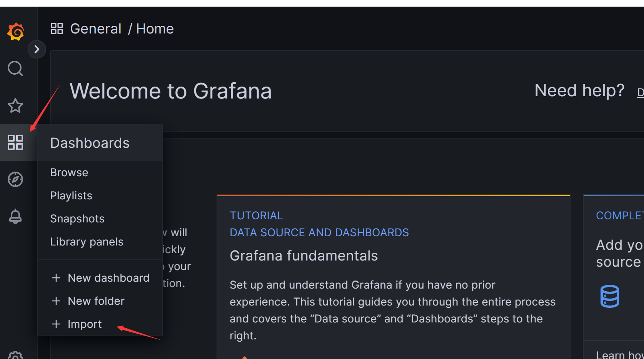Click the Welcome to Grafana heading
The image size is (644, 359).
[171, 91]
